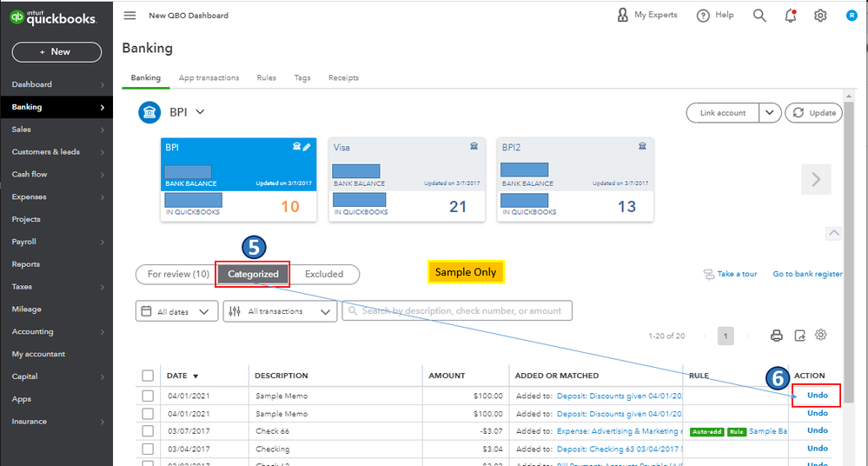Viewport: 868px width, 466px height.
Task: Click the bank icon on Visa card
Action: coord(474,146)
